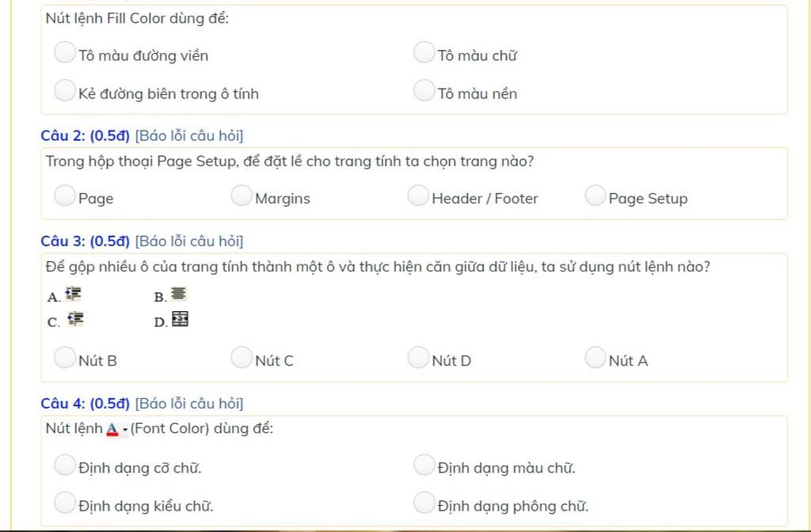811x532 pixels.
Task: Click the Font Color 'A' icon
Action: click(x=112, y=429)
